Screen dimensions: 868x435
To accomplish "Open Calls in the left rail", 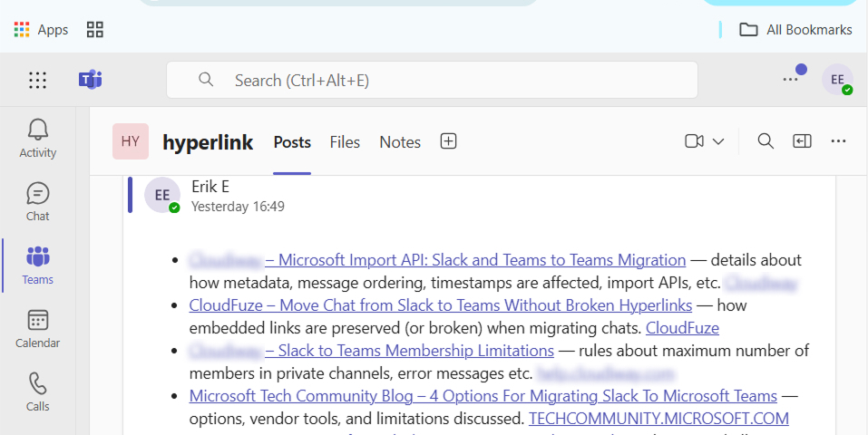I will tap(38, 391).
